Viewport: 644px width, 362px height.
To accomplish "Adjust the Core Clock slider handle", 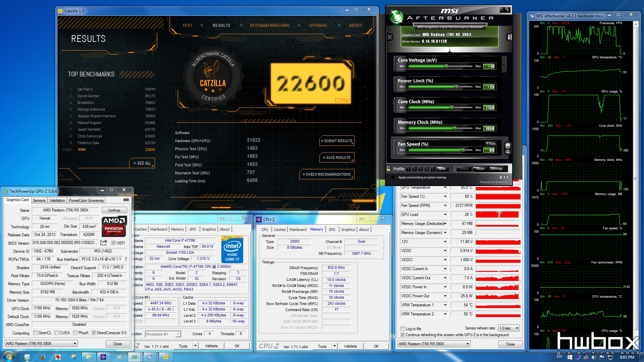I will (x=452, y=108).
